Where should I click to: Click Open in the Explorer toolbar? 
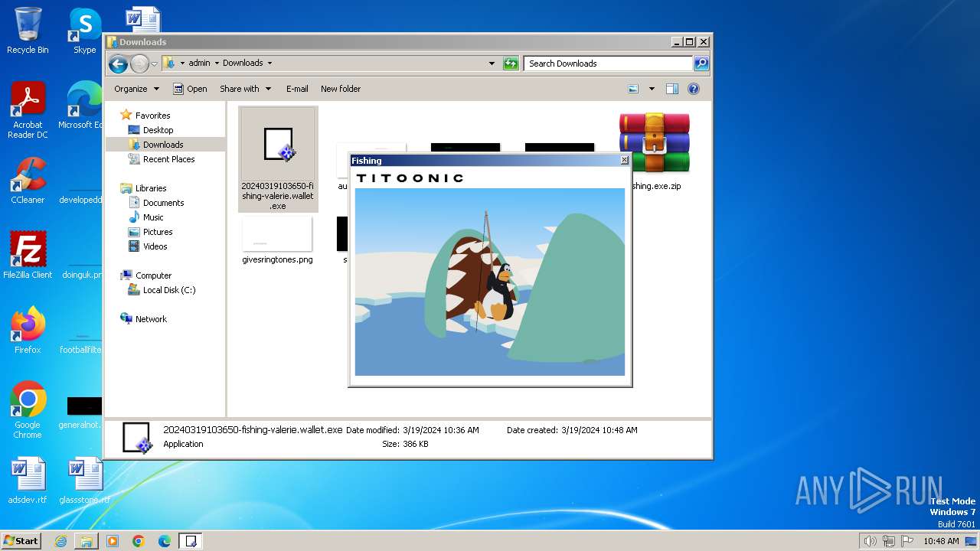click(190, 89)
